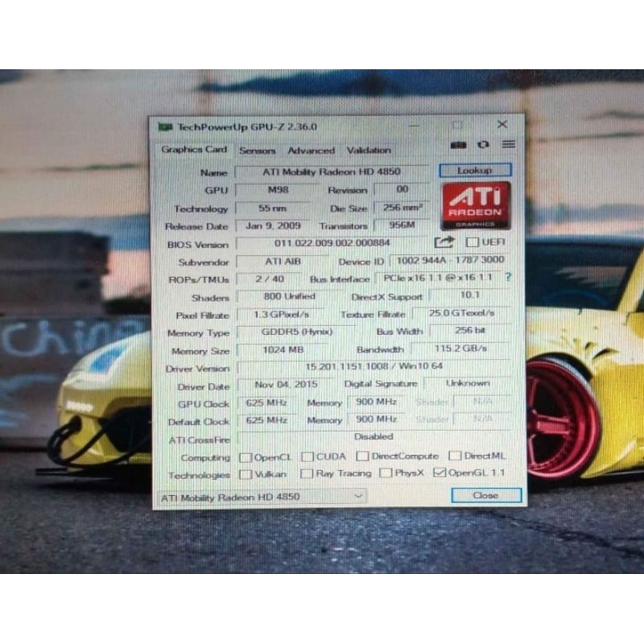Viewport: 644px width, 644px height.
Task: Toggle the Ray Tracing checkbox
Action: (x=307, y=474)
